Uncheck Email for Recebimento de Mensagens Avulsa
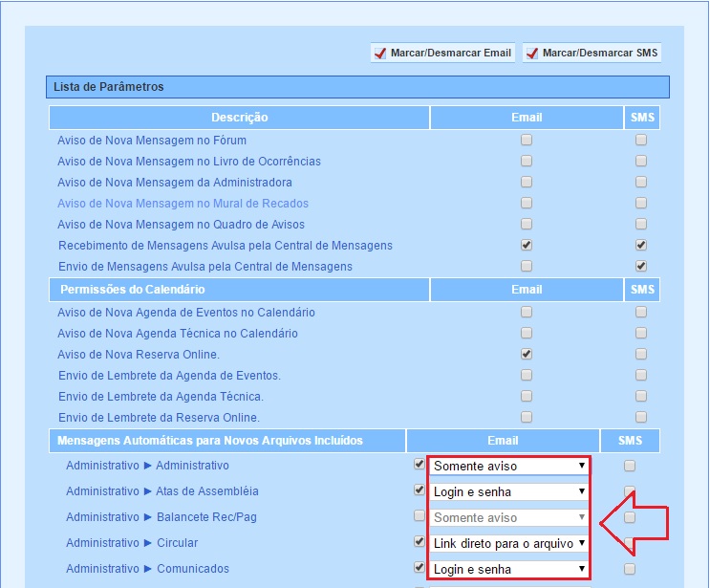 point(527,245)
